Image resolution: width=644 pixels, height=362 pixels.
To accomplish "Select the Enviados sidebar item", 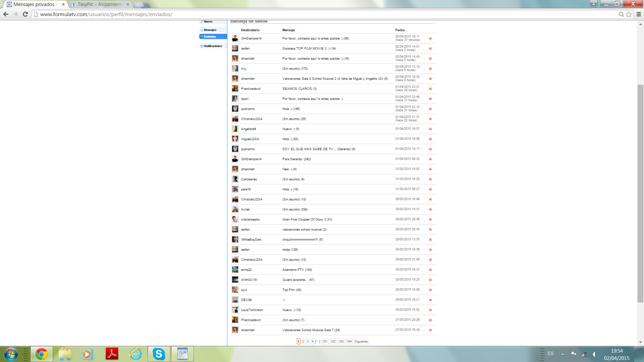I will pyautogui.click(x=213, y=37).
